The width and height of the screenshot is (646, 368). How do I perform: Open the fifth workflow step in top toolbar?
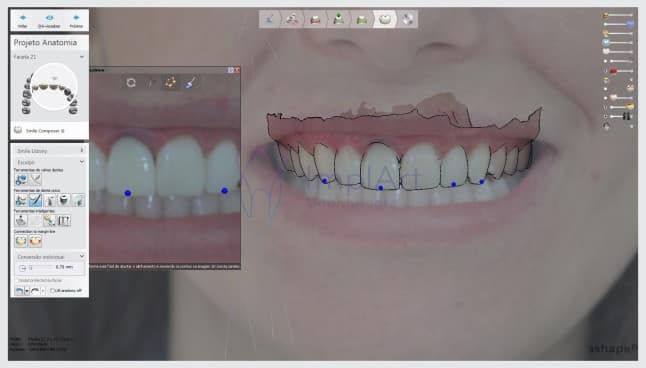(x=361, y=19)
